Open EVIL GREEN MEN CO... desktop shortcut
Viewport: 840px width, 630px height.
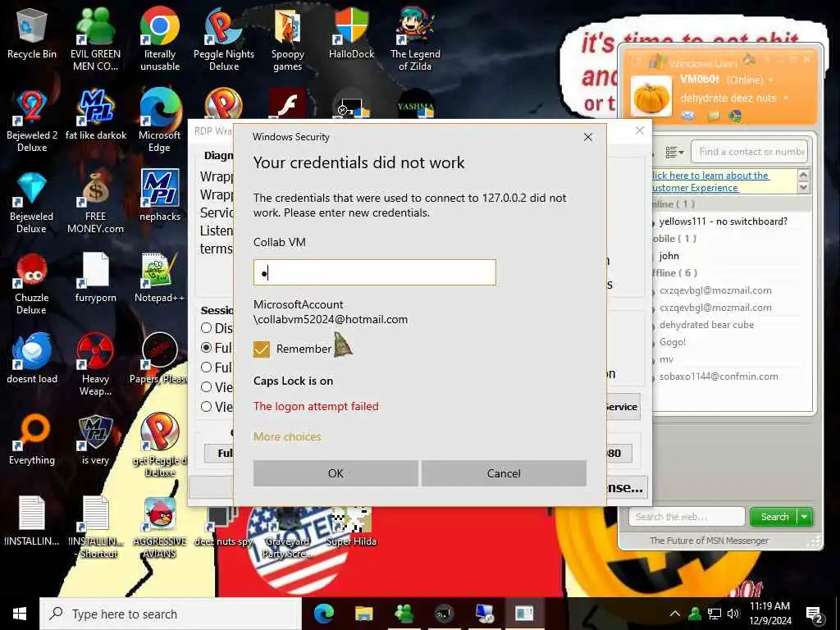[95, 39]
